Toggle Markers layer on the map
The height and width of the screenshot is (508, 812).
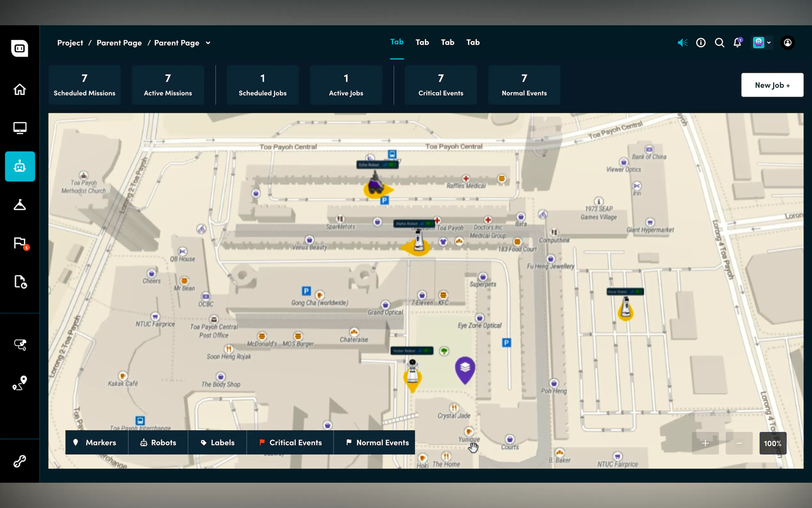coord(96,442)
